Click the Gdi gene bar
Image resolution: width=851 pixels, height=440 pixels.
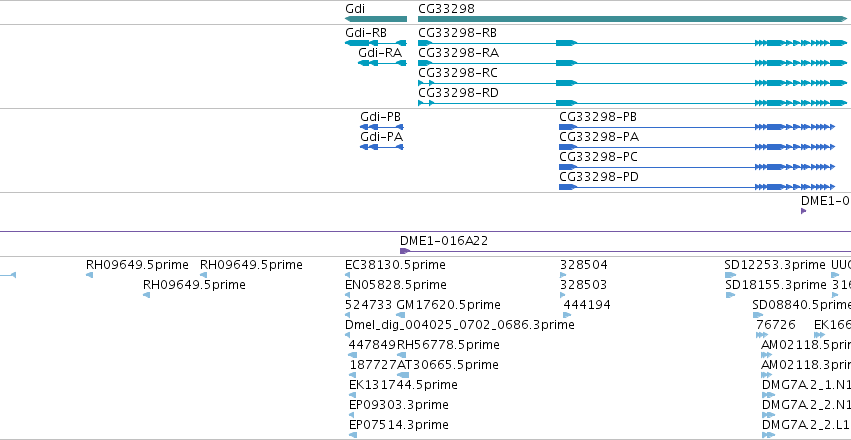376,19
